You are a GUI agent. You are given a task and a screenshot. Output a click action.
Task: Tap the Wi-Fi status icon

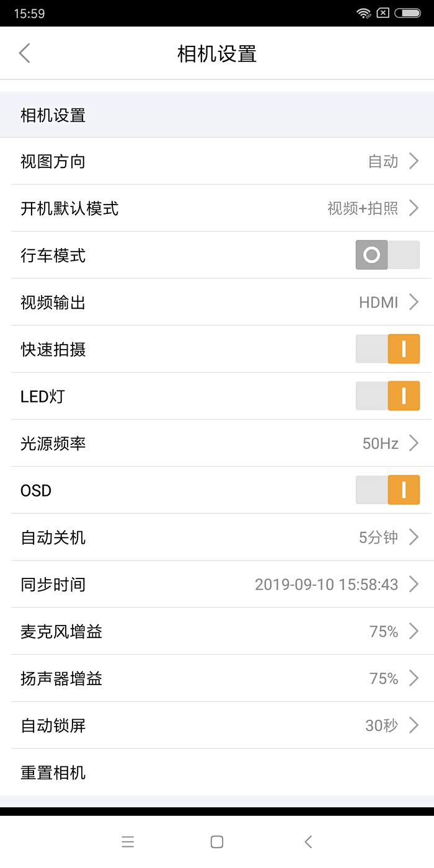point(363,13)
